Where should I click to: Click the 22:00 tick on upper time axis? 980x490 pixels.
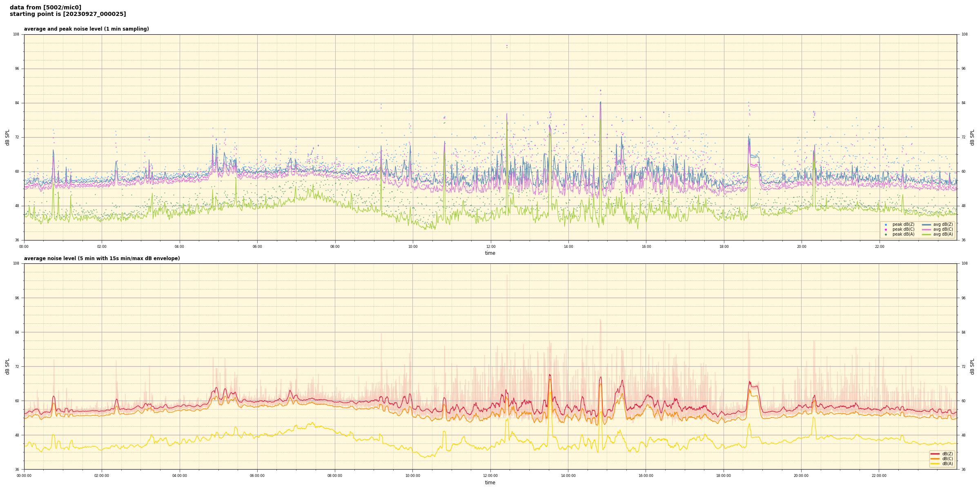click(x=880, y=247)
